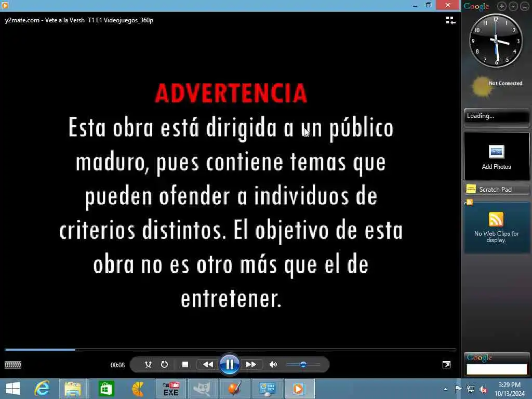Toggle repeat mode in the player
Viewport: 532px width, 399px height.
[x=164, y=365]
